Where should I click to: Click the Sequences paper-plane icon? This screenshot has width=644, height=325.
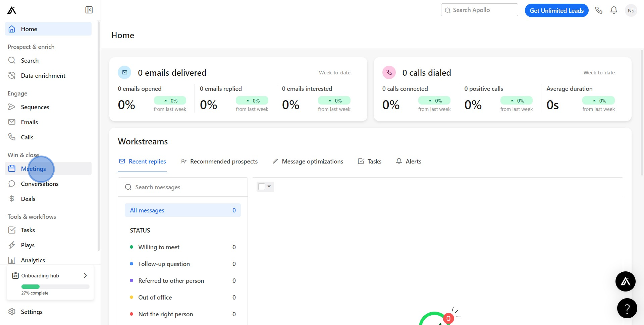pyautogui.click(x=12, y=107)
